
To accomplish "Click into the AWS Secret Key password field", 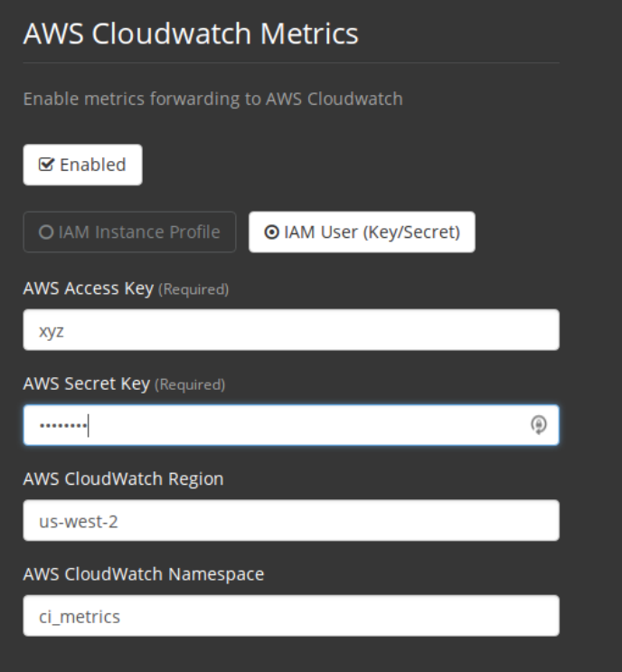I will tap(271, 425).
